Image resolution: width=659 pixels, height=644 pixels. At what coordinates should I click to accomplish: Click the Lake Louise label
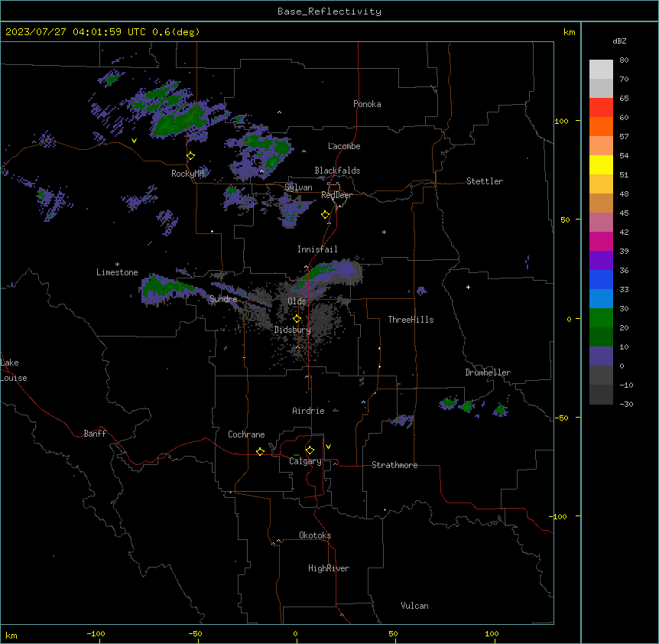click(x=14, y=370)
